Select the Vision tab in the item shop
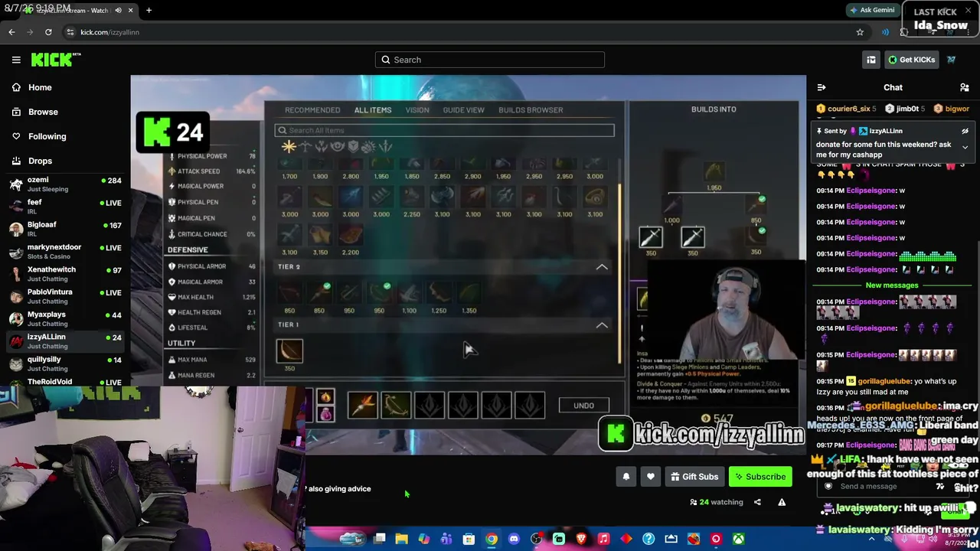980x551 pixels. tap(417, 110)
